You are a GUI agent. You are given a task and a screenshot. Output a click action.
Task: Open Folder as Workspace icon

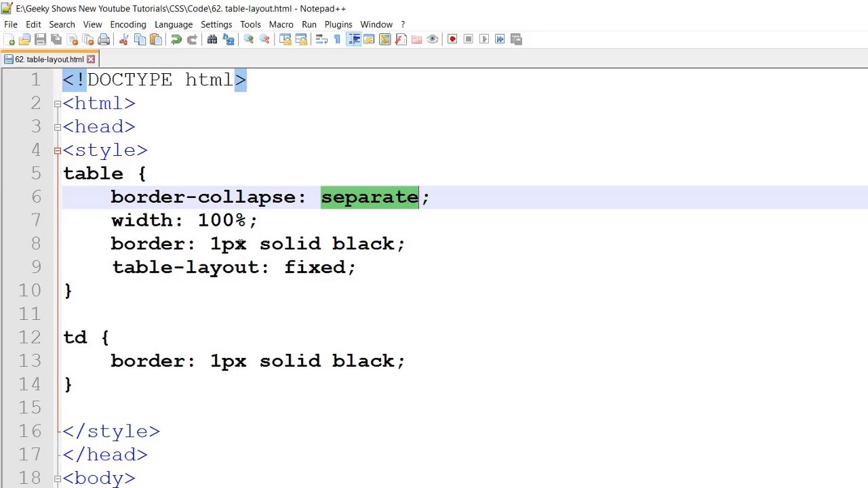pyautogui.click(x=416, y=39)
